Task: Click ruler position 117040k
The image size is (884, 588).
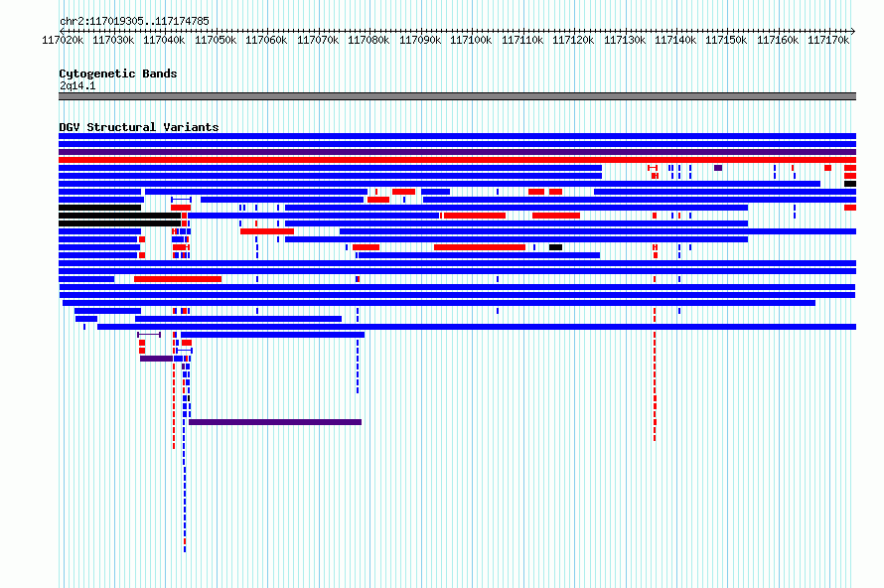Action: click(x=164, y=40)
